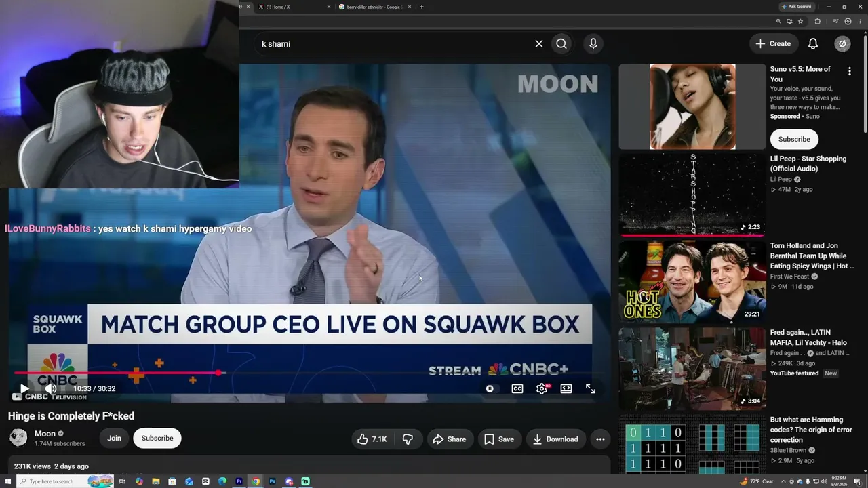Subscribe to the Moon channel

[x=157, y=438]
